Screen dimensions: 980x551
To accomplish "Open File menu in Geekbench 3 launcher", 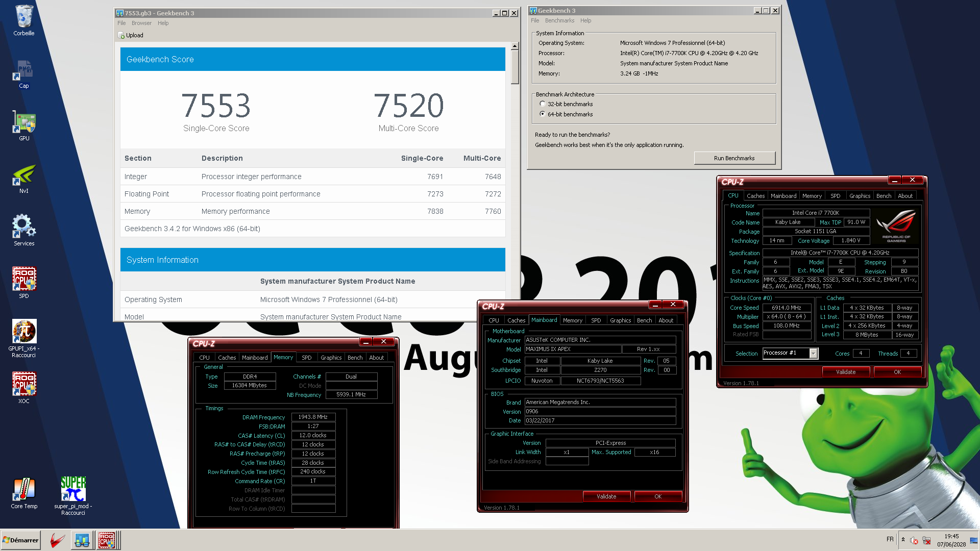I will [x=535, y=20].
